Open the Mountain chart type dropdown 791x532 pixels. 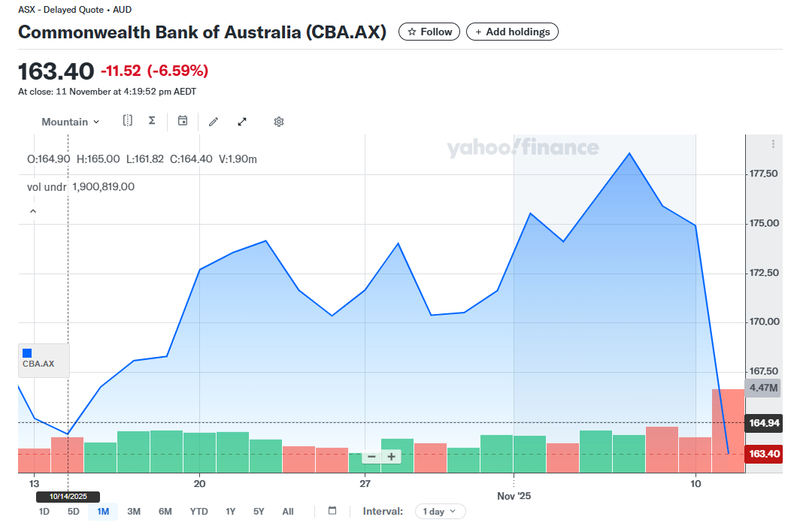click(x=70, y=121)
